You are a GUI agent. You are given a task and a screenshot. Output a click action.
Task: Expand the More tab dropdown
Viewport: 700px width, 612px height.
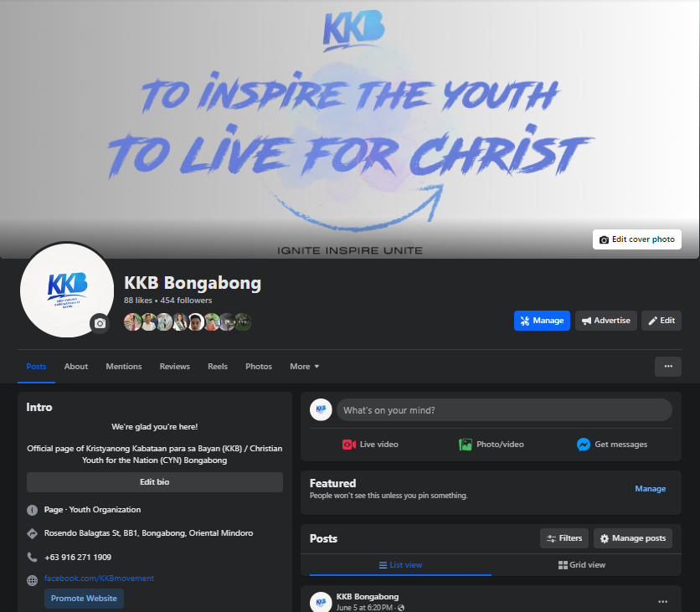(305, 367)
